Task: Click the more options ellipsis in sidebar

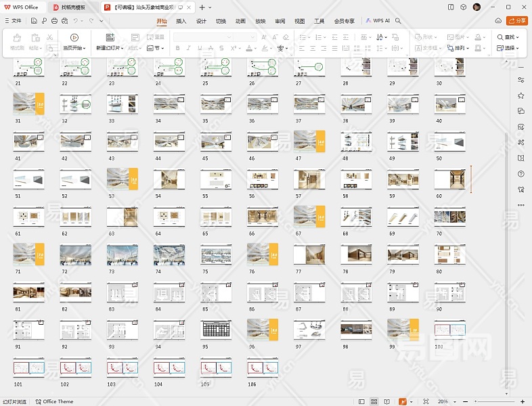Action: [x=520, y=205]
